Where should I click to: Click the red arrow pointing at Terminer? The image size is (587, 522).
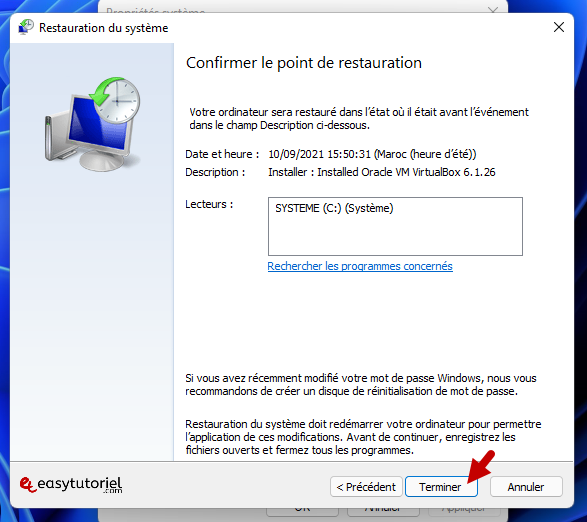[x=481, y=467]
